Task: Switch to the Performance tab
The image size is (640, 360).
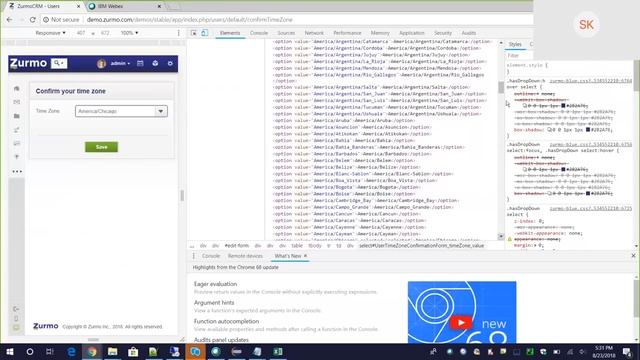Action: pyautogui.click(x=347, y=33)
